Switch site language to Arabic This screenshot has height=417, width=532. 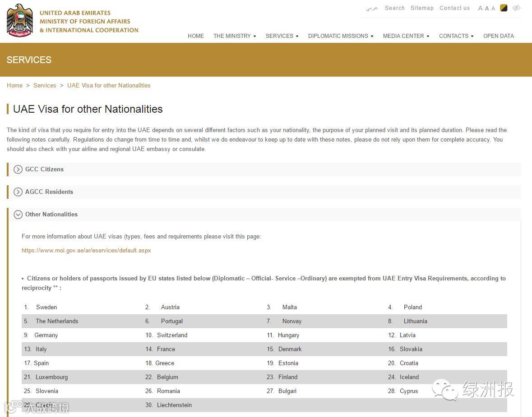(372, 8)
